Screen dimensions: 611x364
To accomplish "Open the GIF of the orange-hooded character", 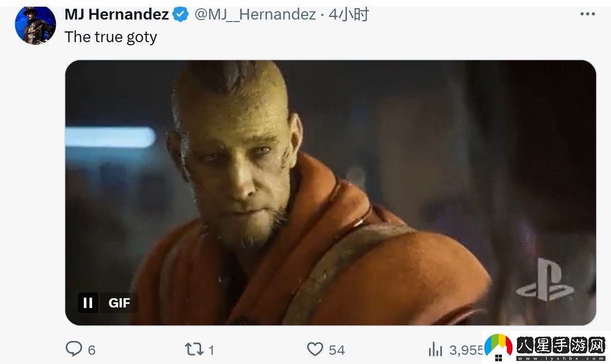I will pos(330,192).
